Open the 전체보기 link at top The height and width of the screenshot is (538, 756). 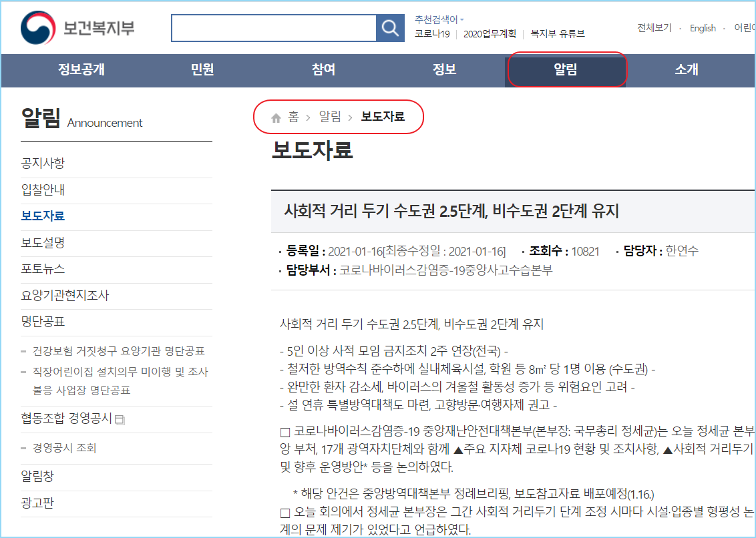click(654, 28)
